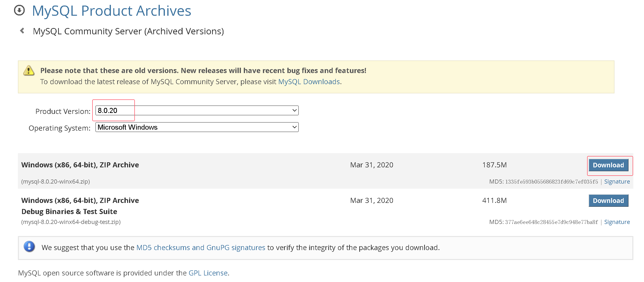Click the Debug Binaries & Test Suite text
Viewport: 644px width, 282px height.
69,212
